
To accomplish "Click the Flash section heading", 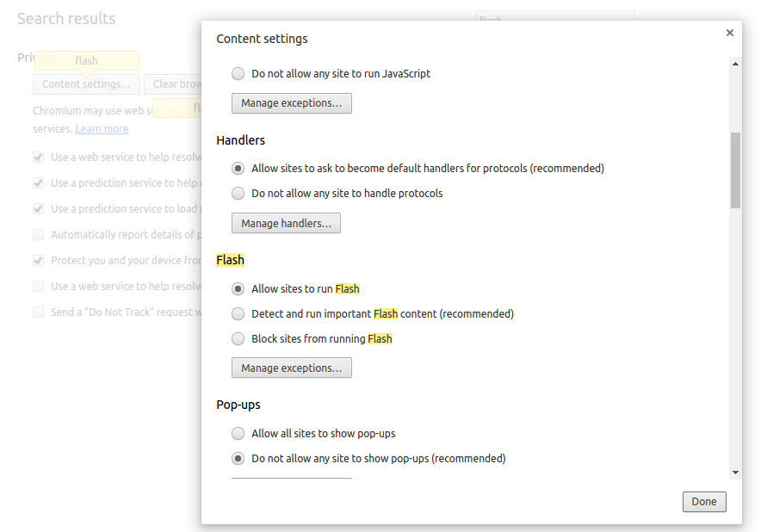I will [x=231, y=260].
